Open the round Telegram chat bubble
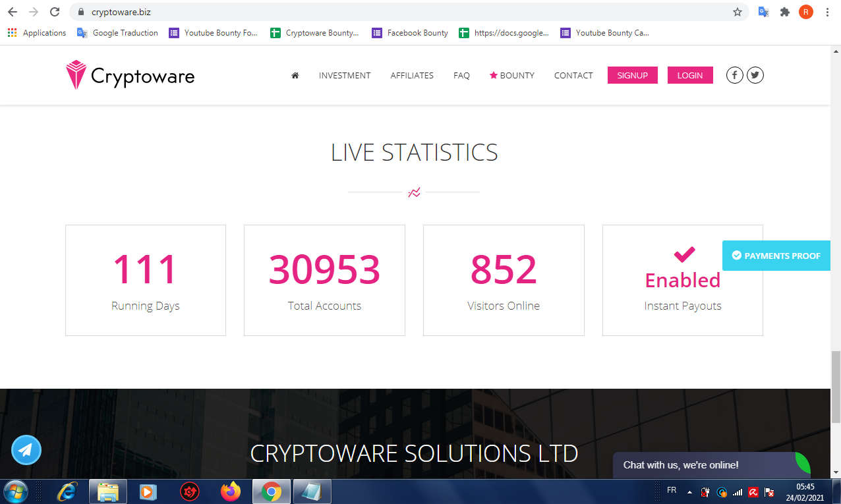 pyautogui.click(x=26, y=451)
